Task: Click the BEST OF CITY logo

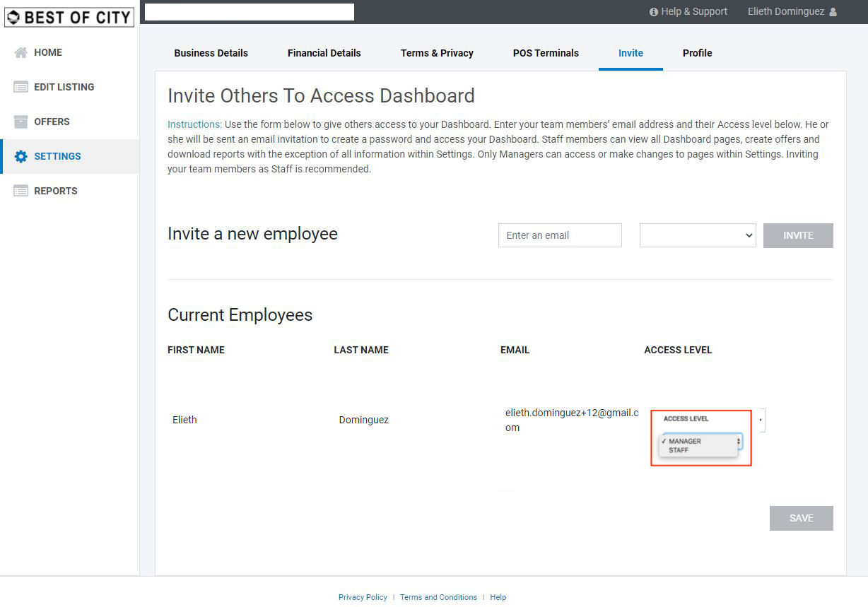Action: [x=69, y=17]
